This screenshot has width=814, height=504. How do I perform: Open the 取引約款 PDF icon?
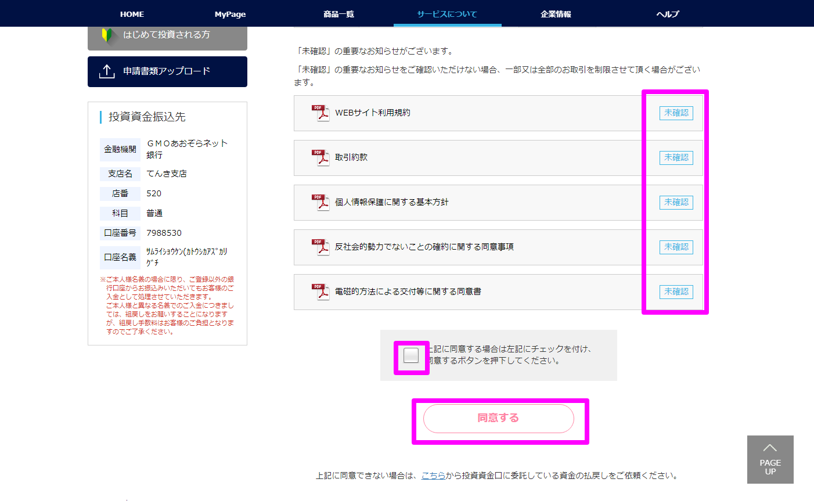[320, 157]
